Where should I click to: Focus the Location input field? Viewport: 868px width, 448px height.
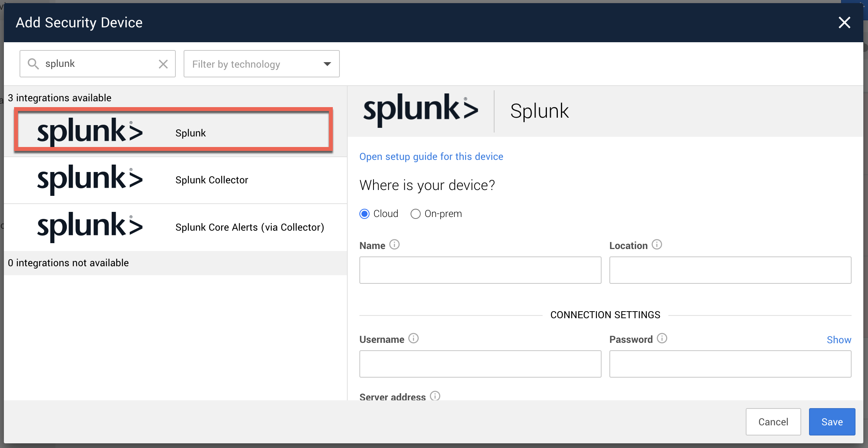click(730, 270)
